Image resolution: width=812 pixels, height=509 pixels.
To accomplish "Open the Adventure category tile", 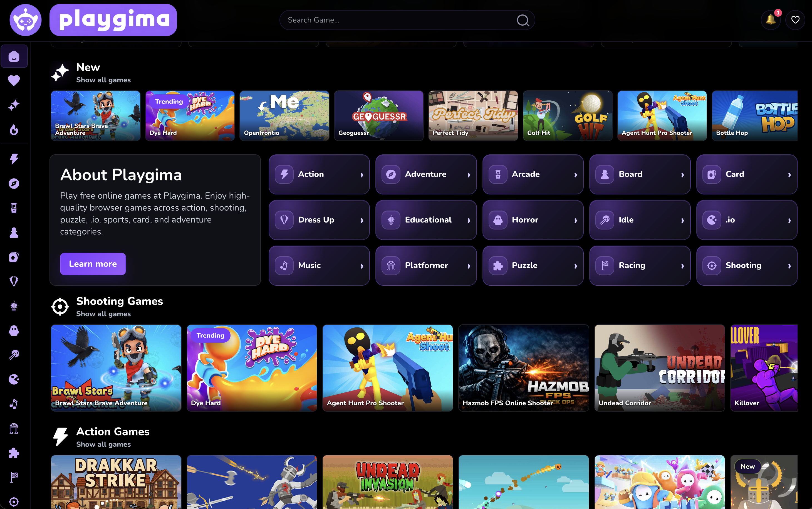I will pyautogui.click(x=426, y=174).
